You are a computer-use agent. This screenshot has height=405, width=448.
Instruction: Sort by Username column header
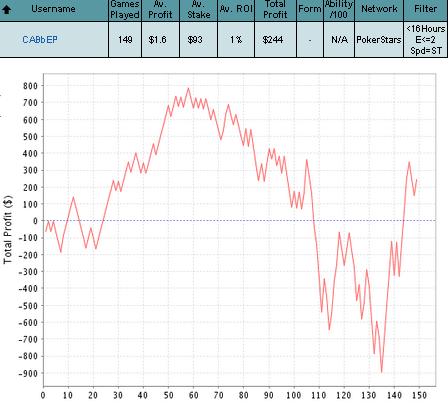tap(53, 9)
